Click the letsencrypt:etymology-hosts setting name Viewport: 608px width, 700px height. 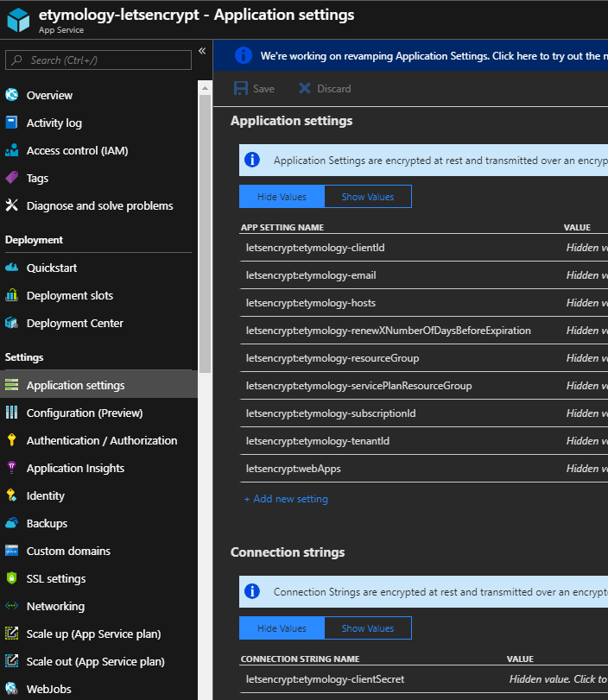(311, 303)
